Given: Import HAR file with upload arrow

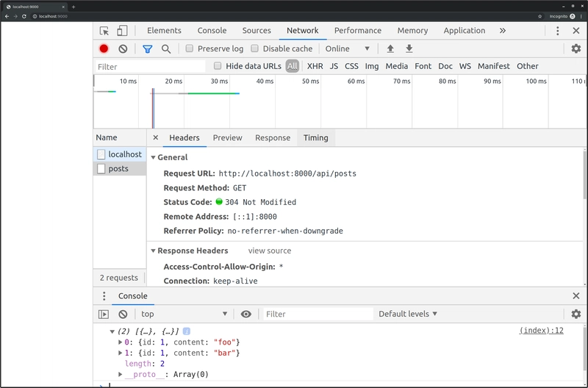Looking at the screenshot, I should tap(390, 48).
